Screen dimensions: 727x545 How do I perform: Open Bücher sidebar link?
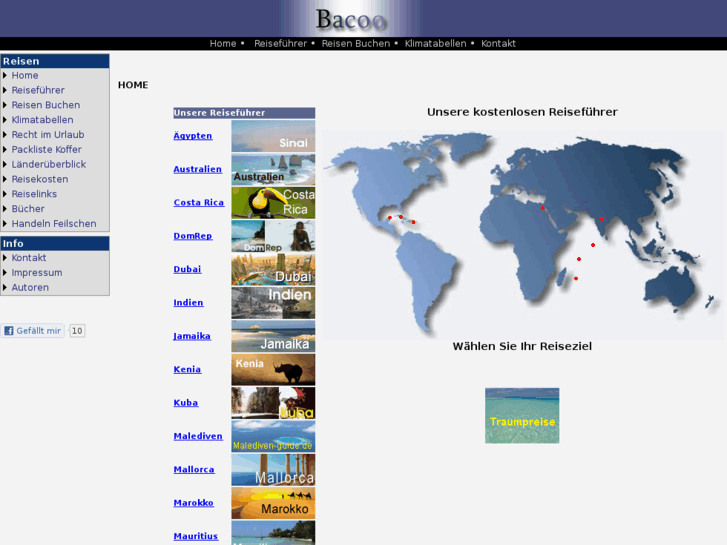pos(28,209)
